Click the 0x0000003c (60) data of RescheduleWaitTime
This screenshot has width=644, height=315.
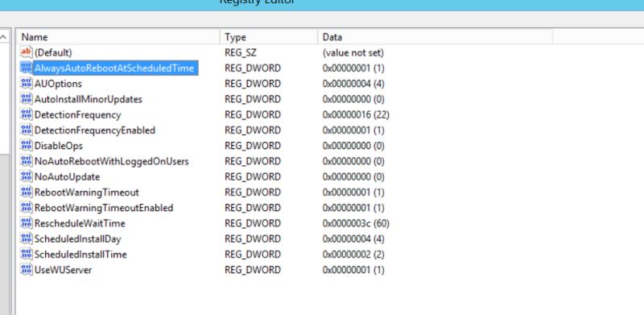(356, 224)
